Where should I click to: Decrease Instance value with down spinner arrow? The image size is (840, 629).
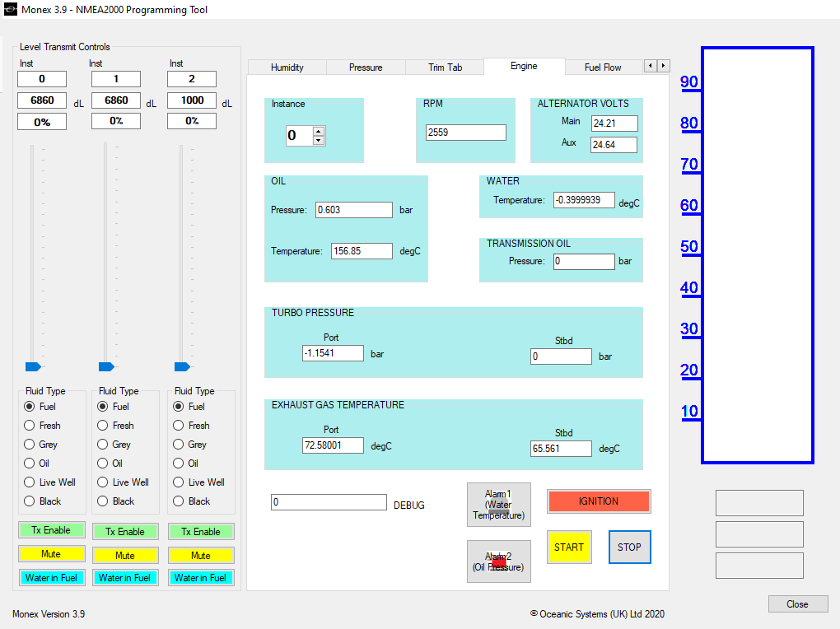tap(318, 141)
